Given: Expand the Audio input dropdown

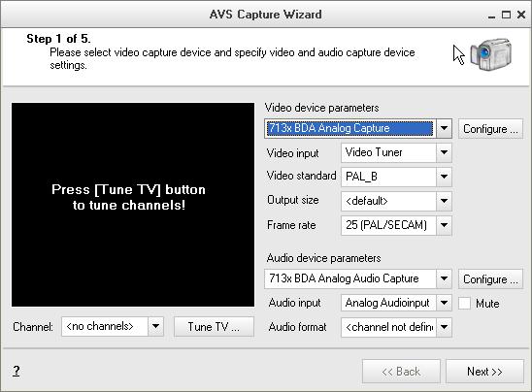Looking at the screenshot, I should pos(444,303).
